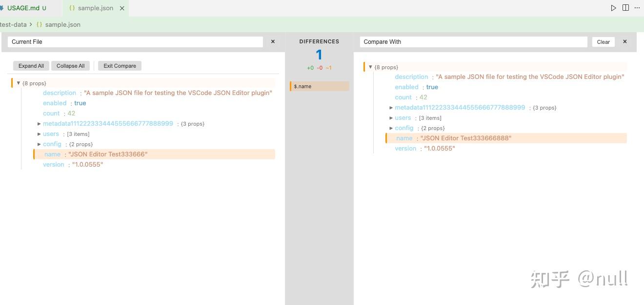Focus the Current File input field
This screenshot has width=644, height=305.
(135, 42)
